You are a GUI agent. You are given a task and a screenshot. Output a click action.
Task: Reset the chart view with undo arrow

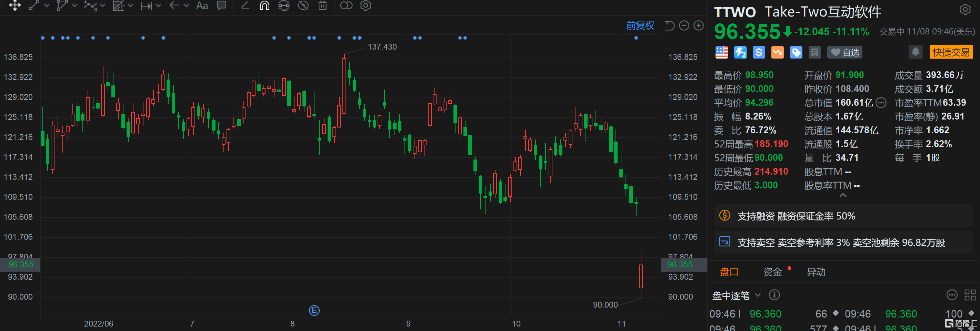click(x=670, y=25)
